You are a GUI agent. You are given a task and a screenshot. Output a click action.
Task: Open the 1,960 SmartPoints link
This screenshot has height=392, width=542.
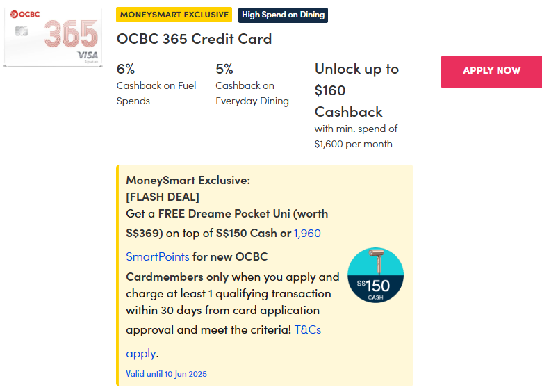(307, 234)
